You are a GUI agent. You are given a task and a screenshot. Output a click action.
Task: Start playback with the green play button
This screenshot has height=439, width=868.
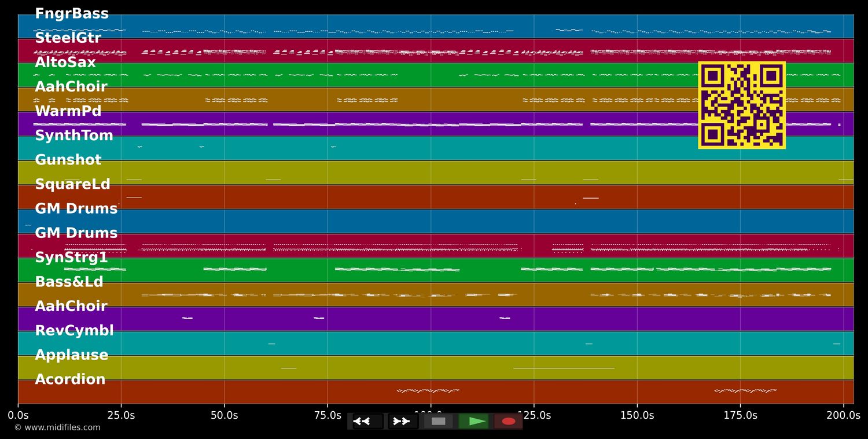pyautogui.click(x=473, y=421)
